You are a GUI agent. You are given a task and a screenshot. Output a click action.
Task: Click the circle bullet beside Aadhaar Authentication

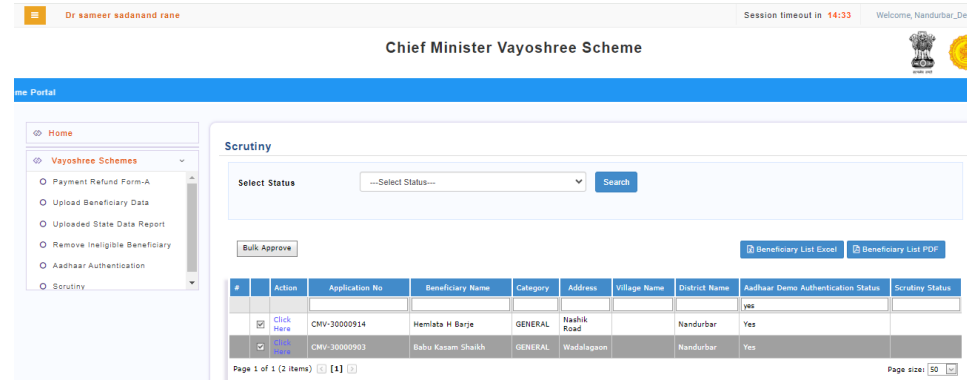(x=43, y=265)
